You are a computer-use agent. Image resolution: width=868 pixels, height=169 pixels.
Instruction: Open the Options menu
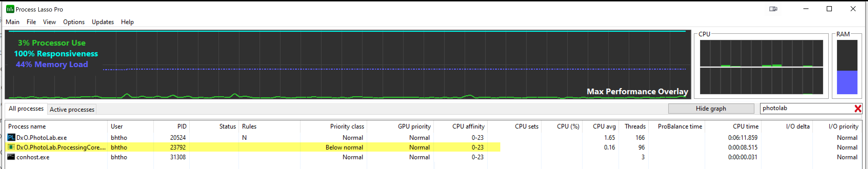(x=74, y=22)
